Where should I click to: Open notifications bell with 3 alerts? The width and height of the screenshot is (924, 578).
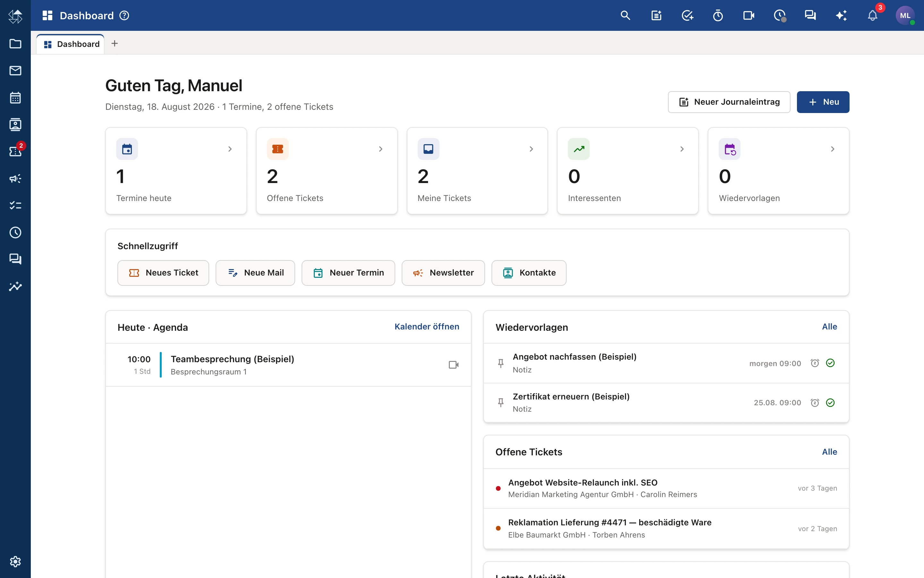tap(872, 15)
